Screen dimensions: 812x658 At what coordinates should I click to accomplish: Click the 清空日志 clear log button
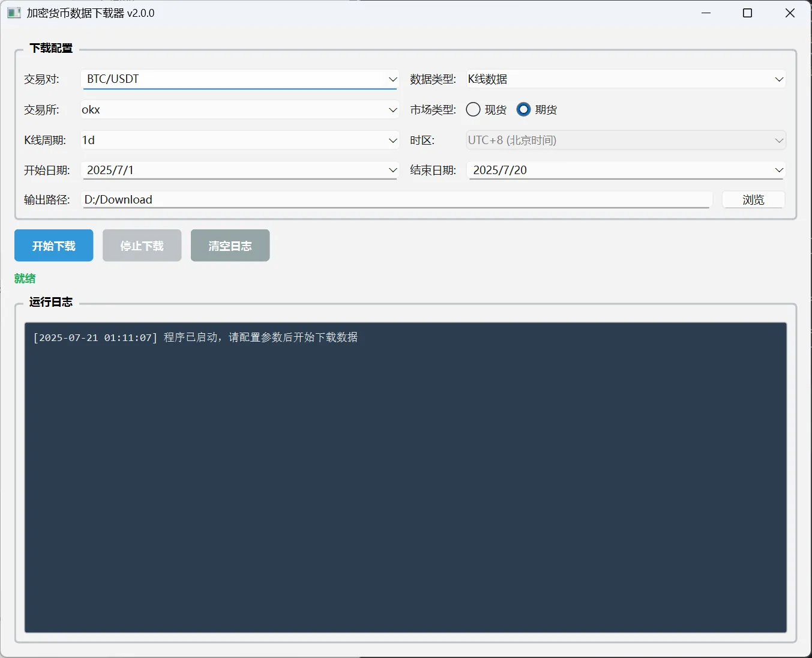click(x=230, y=246)
